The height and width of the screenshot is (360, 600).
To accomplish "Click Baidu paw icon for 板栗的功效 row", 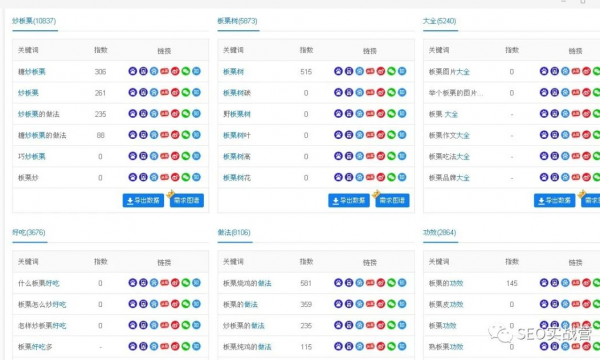I will point(544,283).
